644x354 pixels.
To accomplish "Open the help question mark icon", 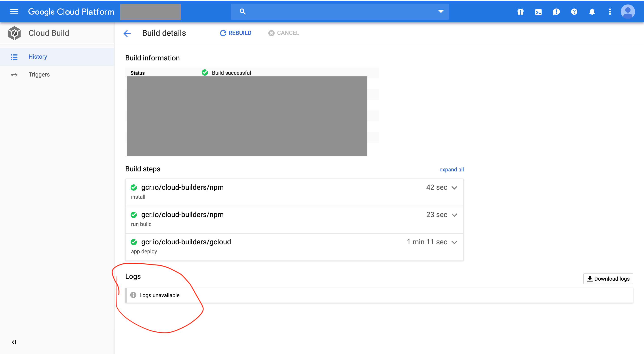I will click(x=574, y=12).
